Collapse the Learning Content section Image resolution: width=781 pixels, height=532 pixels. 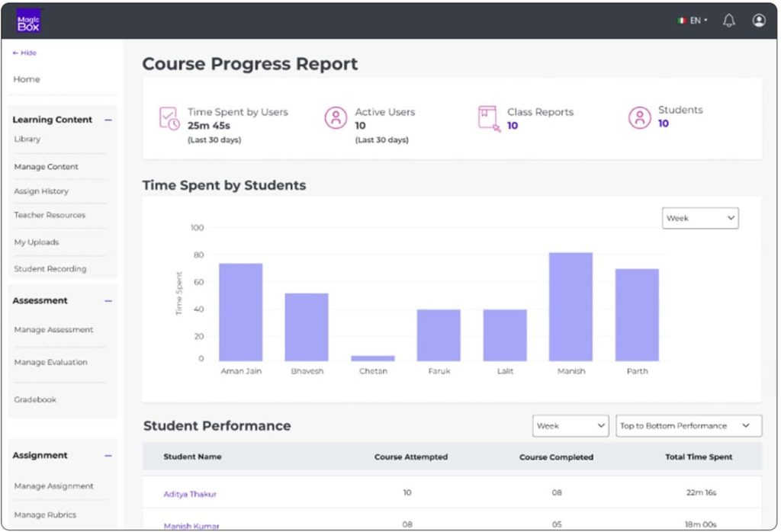pos(108,120)
